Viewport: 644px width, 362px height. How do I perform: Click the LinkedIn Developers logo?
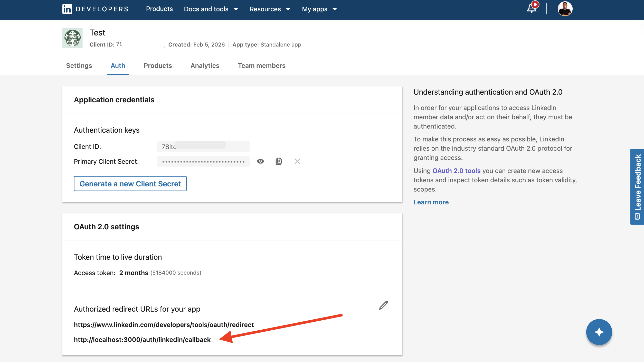[95, 9]
